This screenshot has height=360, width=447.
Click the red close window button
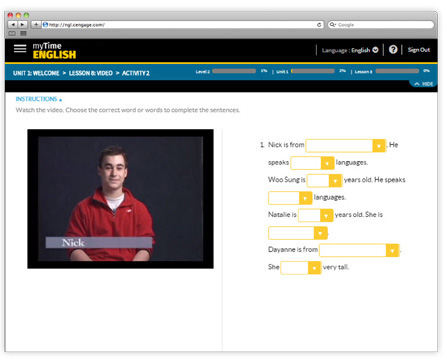click(x=10, y=15)
